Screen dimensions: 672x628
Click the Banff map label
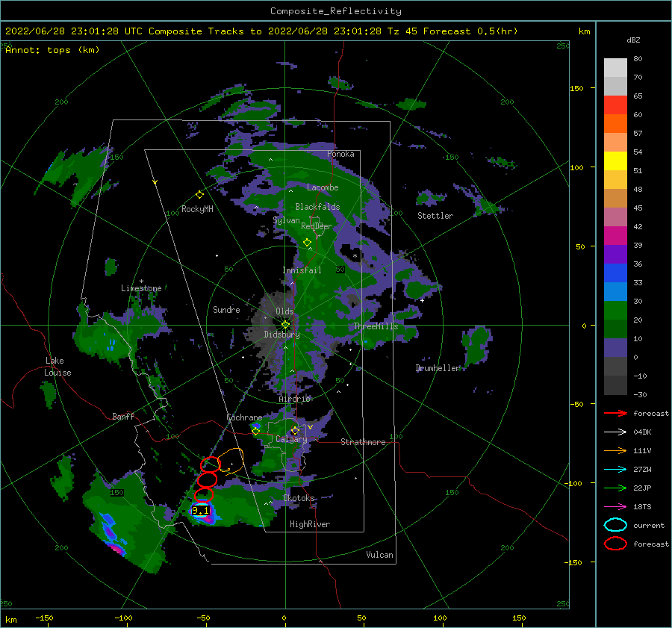click(123, 416)
